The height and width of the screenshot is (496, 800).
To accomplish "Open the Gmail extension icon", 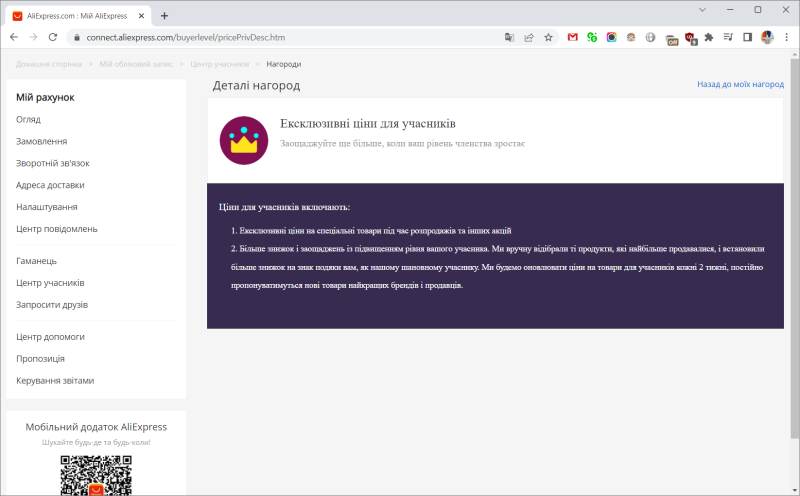I will pos(573,37).
